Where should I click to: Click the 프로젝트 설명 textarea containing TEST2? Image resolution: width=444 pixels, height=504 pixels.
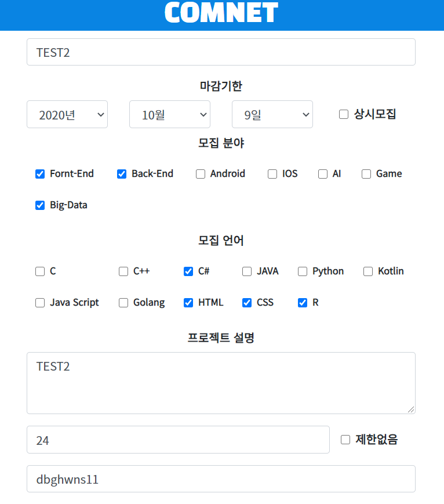coord(221,383)
